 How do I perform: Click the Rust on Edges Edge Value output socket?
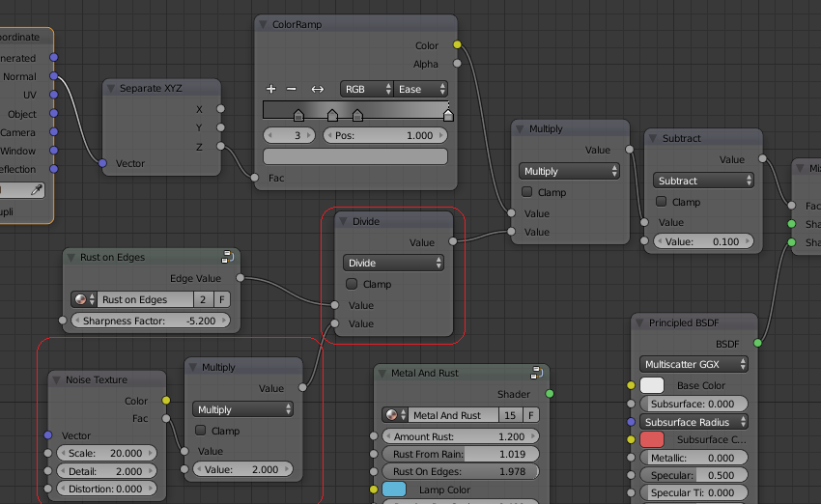(x=240, y=278)
